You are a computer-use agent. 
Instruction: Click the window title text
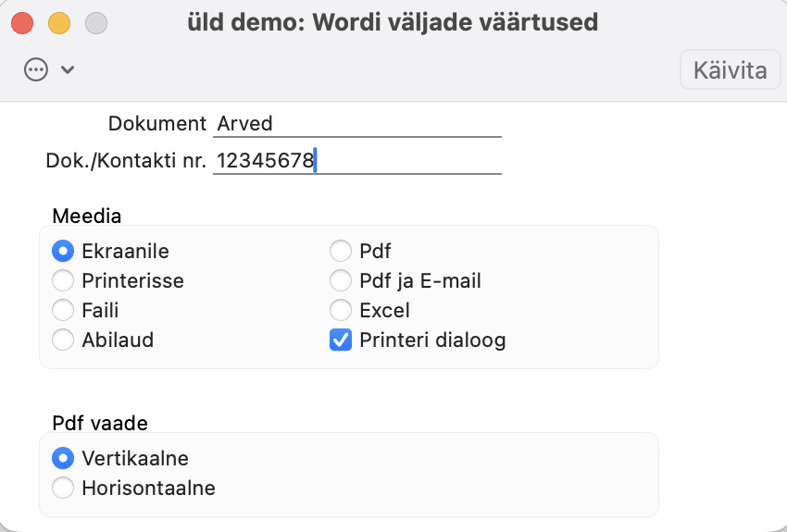tap(393, 22)
